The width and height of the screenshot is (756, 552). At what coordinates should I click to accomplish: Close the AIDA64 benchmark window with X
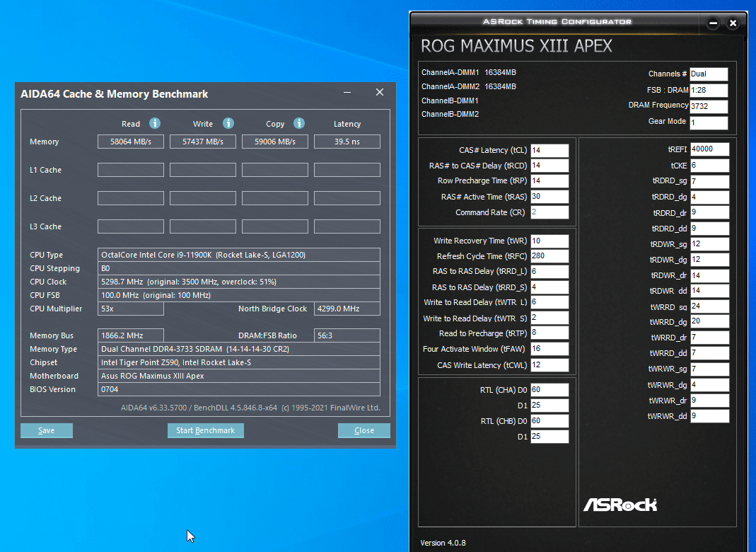coord(380,92)
